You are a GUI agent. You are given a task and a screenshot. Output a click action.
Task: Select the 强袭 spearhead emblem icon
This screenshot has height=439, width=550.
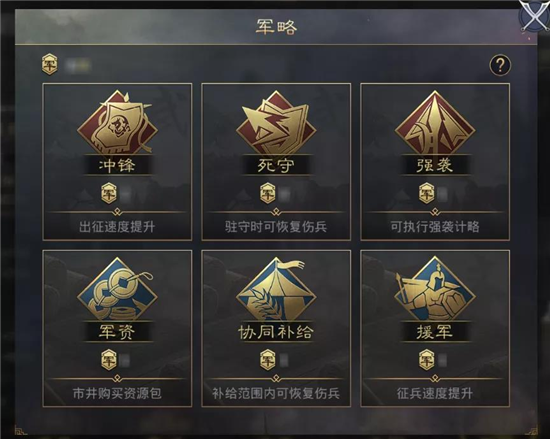tap(435, 122)
